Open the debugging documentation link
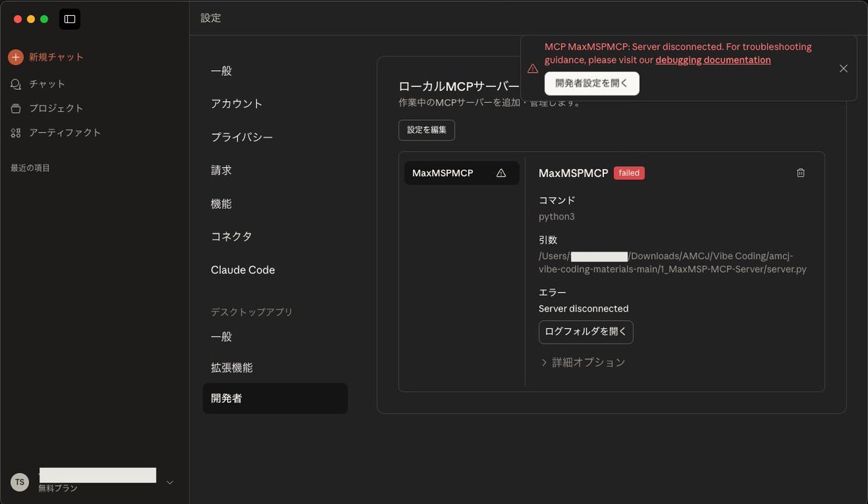This screenshot has width=868, height=504. (x=713, y=60)
